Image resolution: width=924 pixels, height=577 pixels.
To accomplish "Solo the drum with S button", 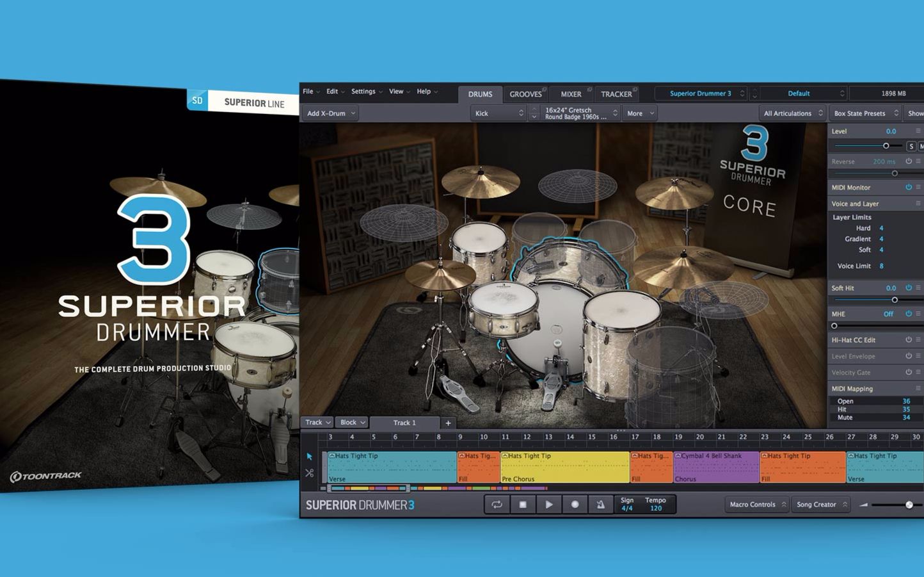I will click(911, 146).
